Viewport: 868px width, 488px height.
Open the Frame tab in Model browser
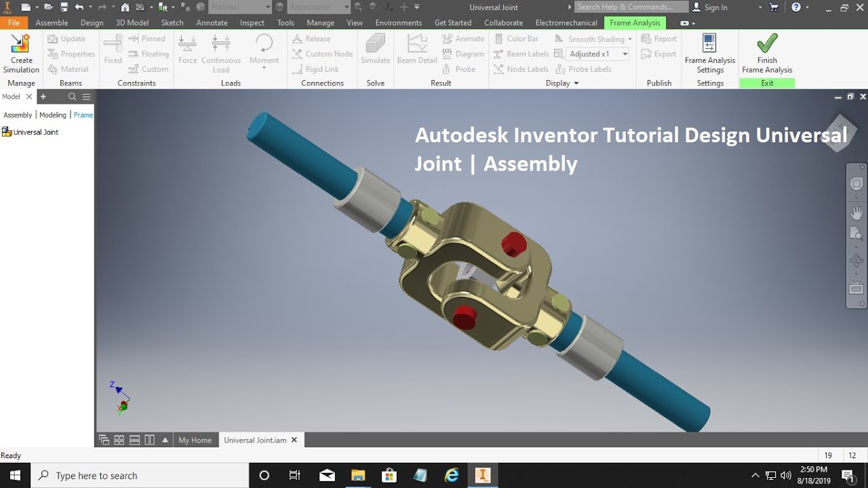point(83,115)
